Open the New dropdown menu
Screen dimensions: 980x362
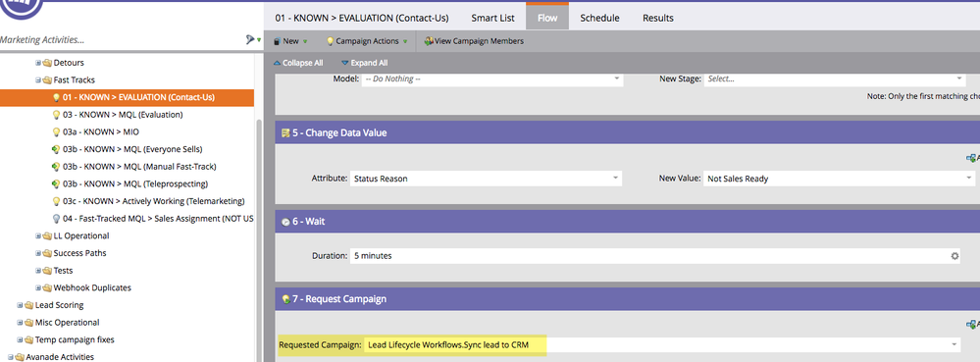pyautogui.click(x=290, y=41)
